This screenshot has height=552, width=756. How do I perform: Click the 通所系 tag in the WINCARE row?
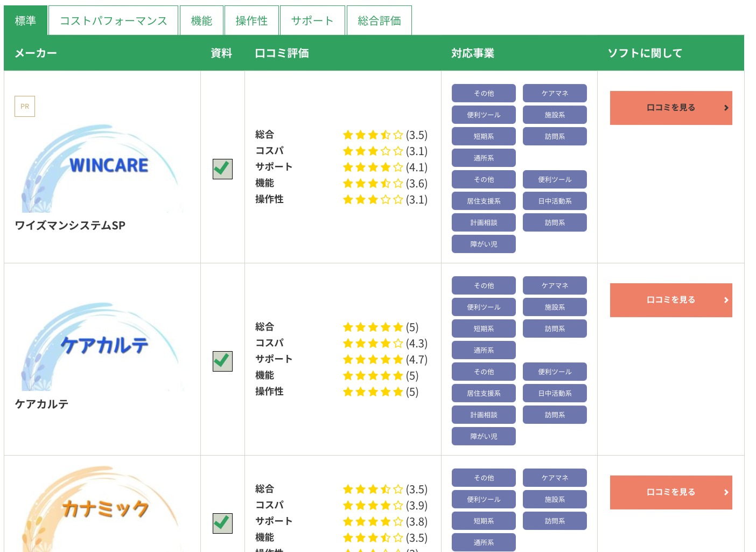484,158
